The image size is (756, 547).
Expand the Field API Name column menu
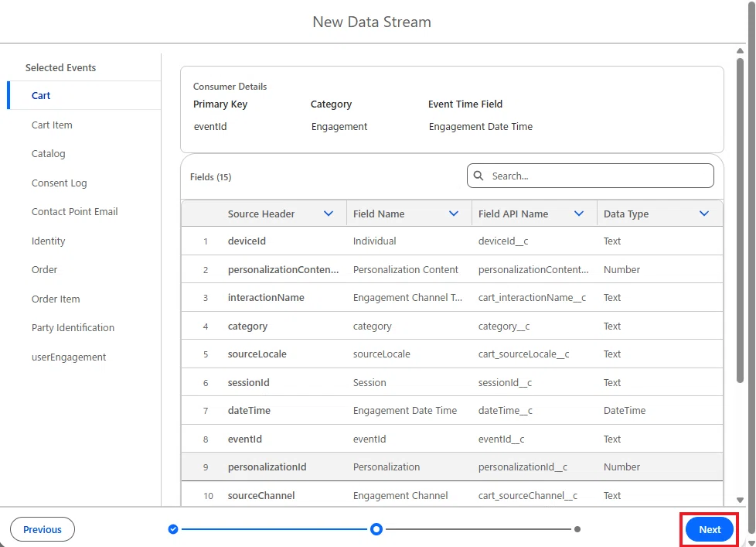click(579, 214)
